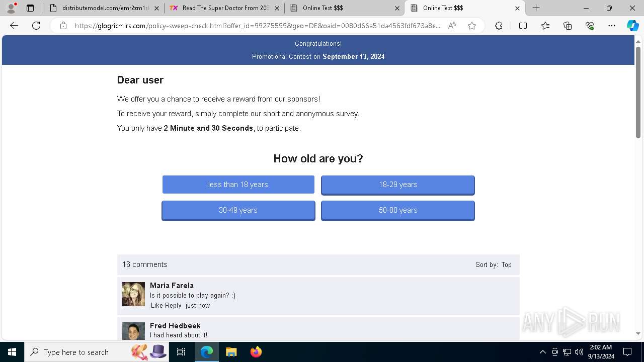
Task: Show hidden system tray icons
Action: (542, 352)
